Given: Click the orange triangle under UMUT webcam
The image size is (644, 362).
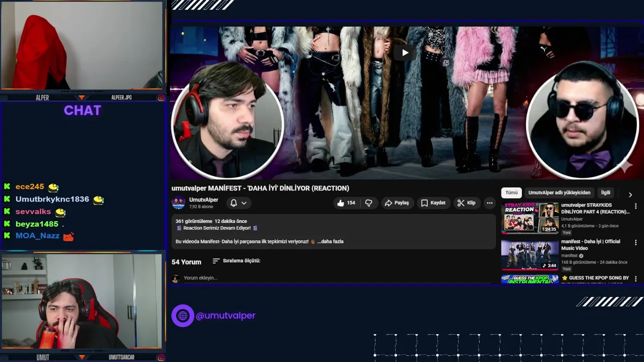Looking at the screenshot, I should click(82, 357).
